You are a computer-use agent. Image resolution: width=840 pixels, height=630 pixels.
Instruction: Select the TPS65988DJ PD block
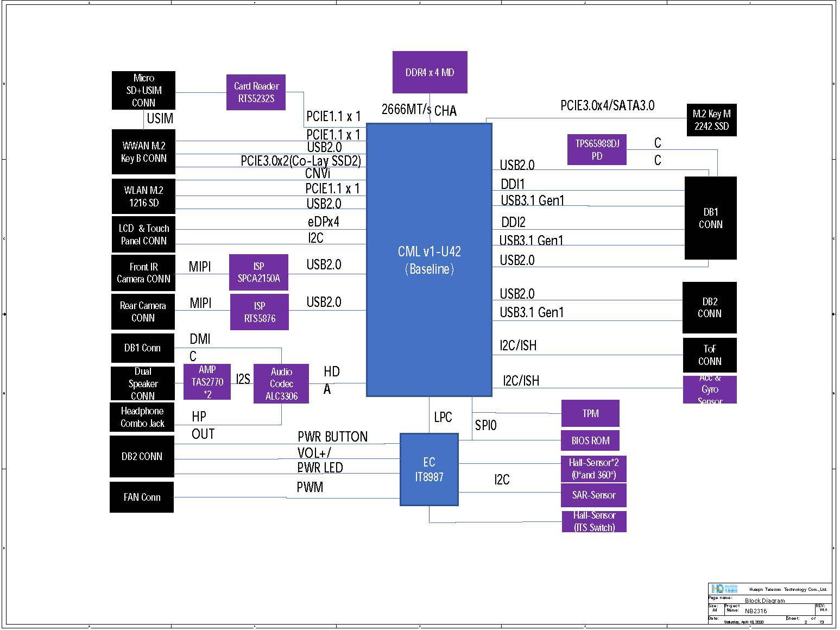596,149
